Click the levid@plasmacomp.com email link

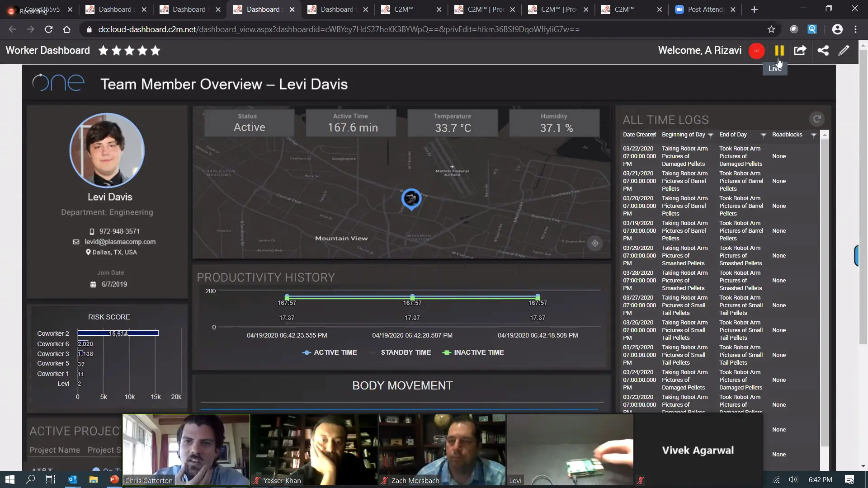[120, 242]
